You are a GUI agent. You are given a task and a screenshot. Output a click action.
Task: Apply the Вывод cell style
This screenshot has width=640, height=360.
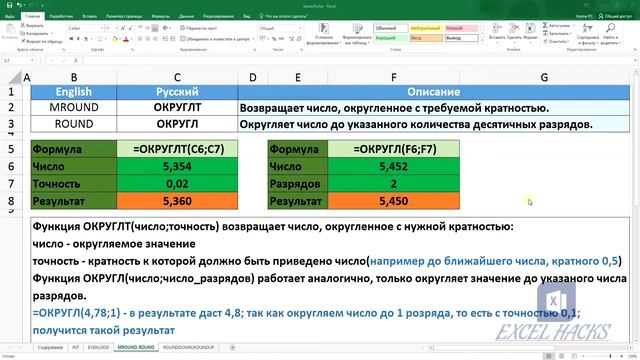[461, 38]
